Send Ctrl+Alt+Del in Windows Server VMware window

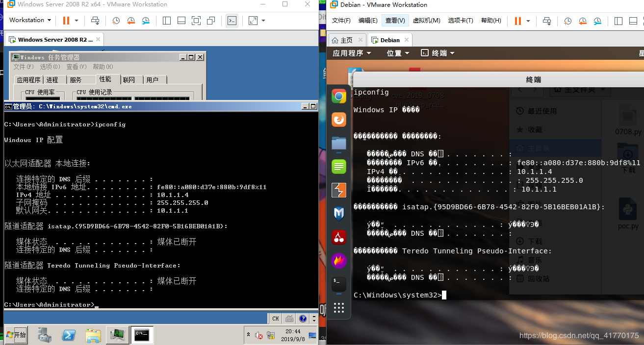(95, 21)
